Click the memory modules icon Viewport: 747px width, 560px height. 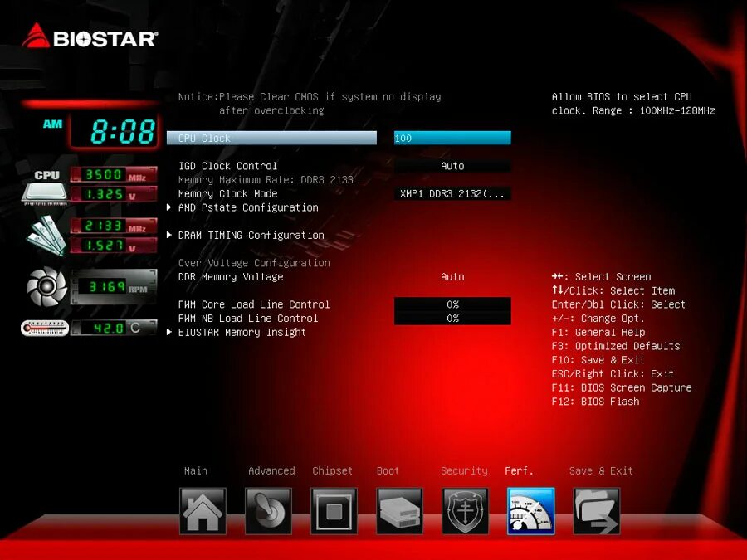[x=46, y=236]
